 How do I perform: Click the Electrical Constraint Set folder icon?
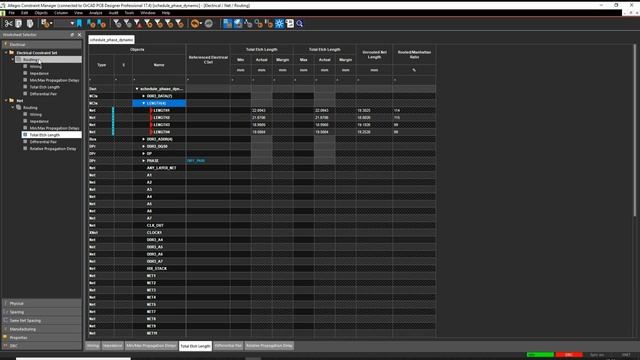click(x=12, y=53)
